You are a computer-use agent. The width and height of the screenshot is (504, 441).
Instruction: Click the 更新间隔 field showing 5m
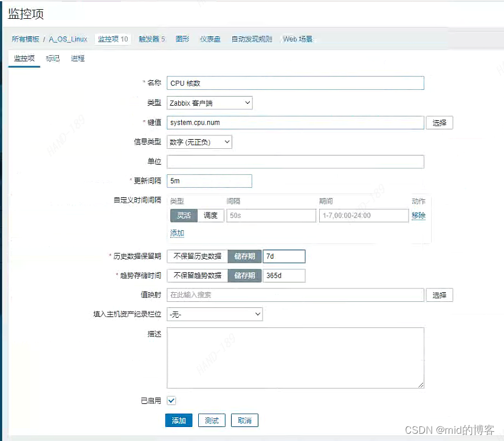(x=209, y=181)
